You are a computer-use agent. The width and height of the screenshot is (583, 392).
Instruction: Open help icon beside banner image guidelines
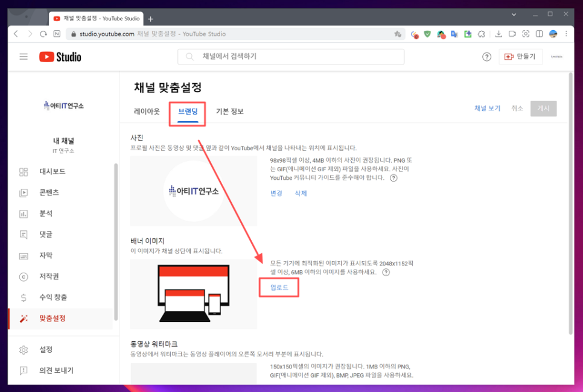pyautogui.click(x=386, y=273)
